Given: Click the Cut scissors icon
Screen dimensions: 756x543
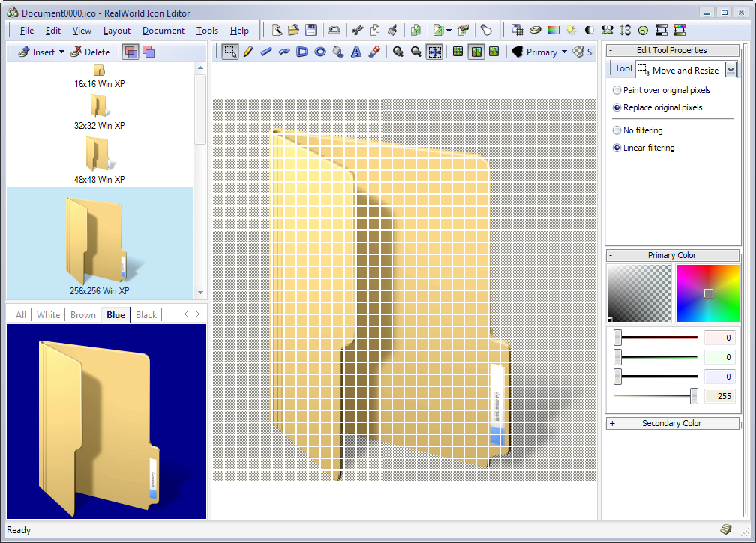Looking at the screenshot, I should coord(357,30).
